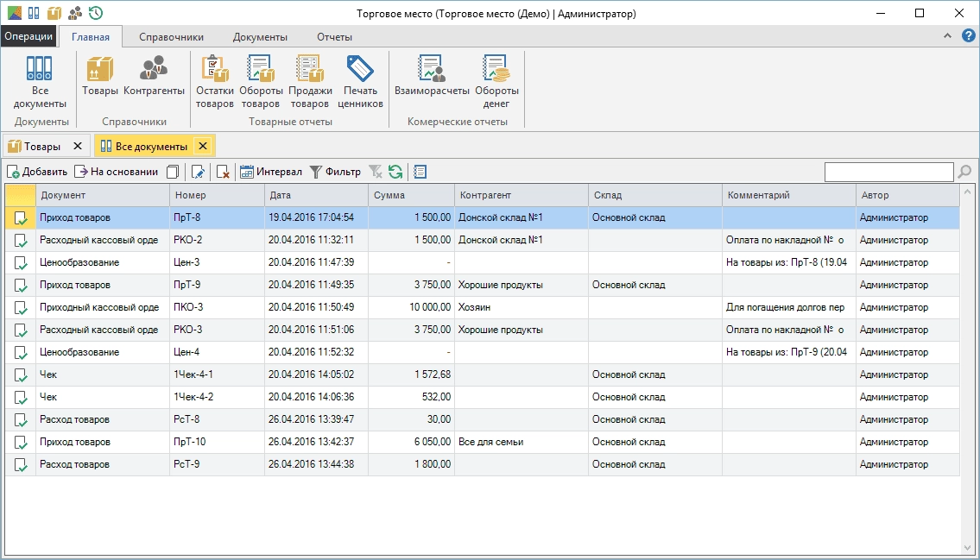This screenshot has height=560, width=980.
Task: Launch Печать ценников
Action: pos(360,82)
